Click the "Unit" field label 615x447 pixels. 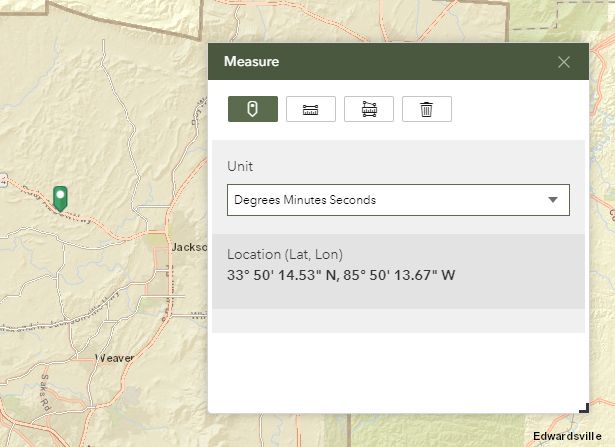pyautogui.click(x=239, y=166)
